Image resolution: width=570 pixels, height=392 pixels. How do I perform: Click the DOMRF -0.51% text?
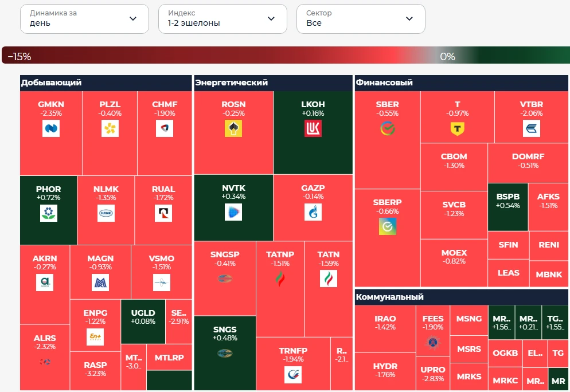(x=528, y=166)
